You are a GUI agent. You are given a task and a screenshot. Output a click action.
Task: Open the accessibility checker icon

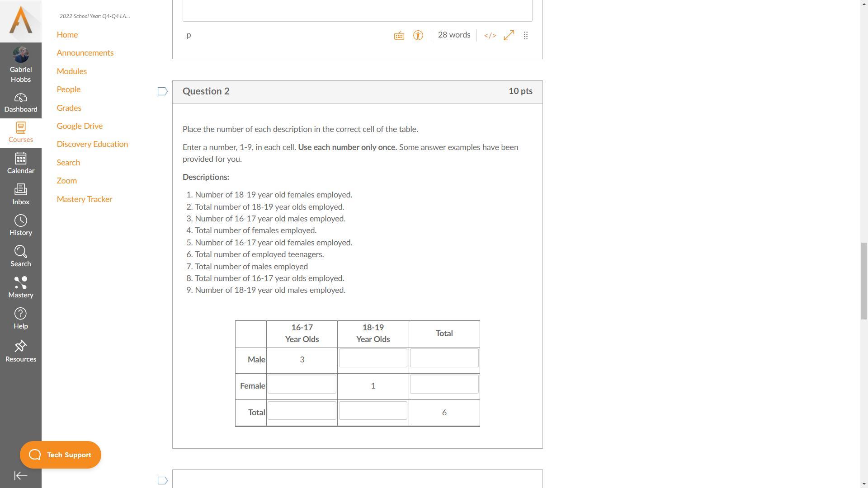(x=418, y=35)
